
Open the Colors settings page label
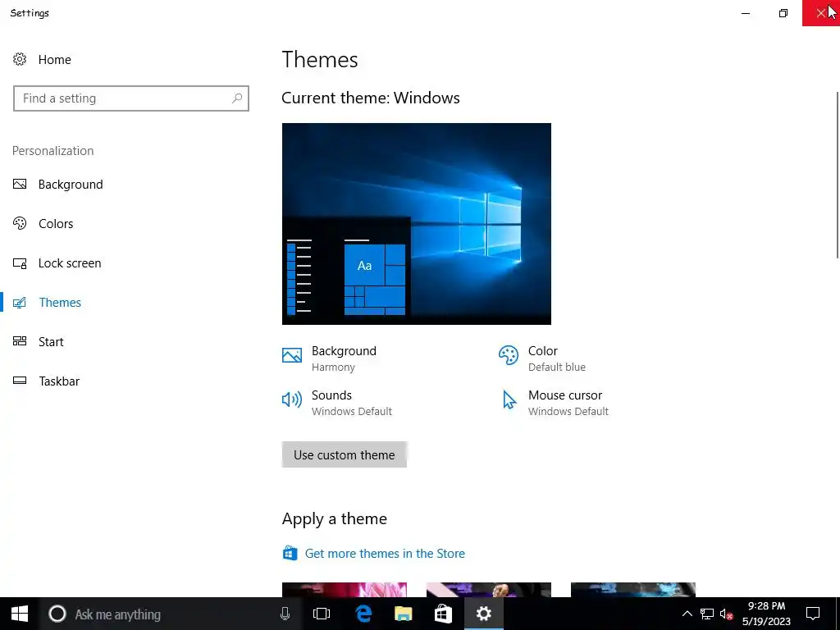click(x=56, y=224)
